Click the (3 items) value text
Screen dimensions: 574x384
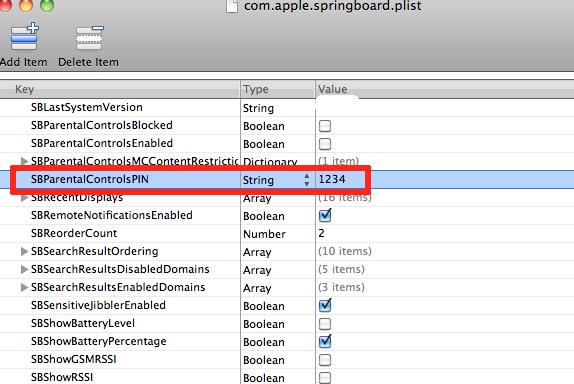pyautogui.click(x=341, y=287)
